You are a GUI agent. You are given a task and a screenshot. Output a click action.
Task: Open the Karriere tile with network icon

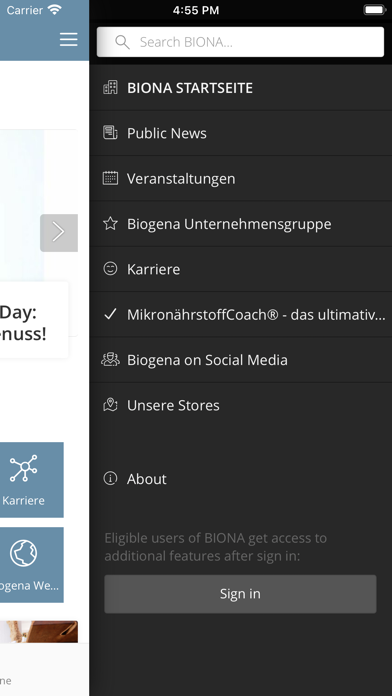pos(32,480)
